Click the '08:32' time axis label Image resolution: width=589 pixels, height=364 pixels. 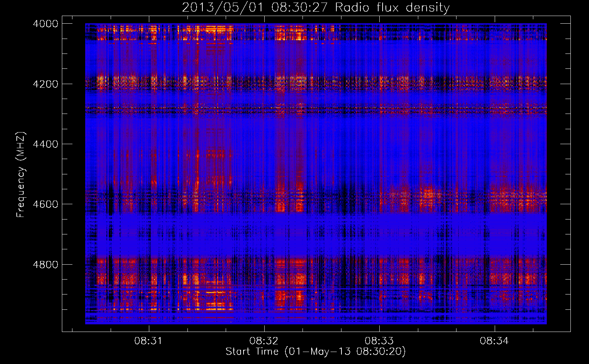(x=264, y=341)
